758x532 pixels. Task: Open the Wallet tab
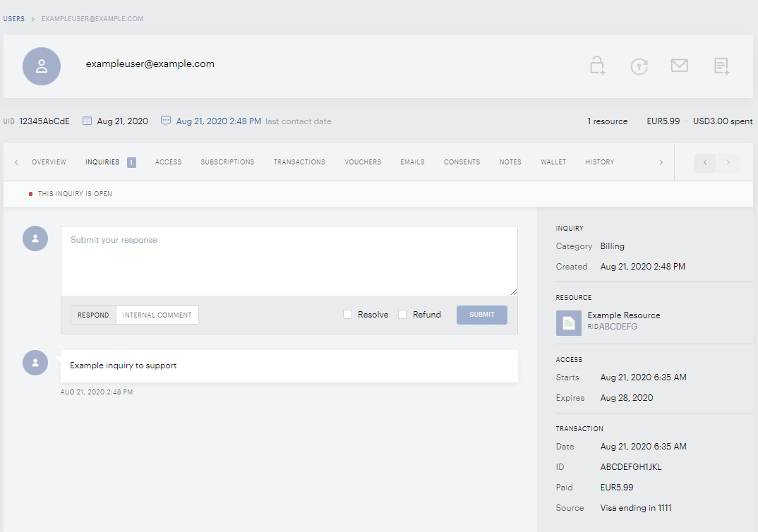[553, 162]
